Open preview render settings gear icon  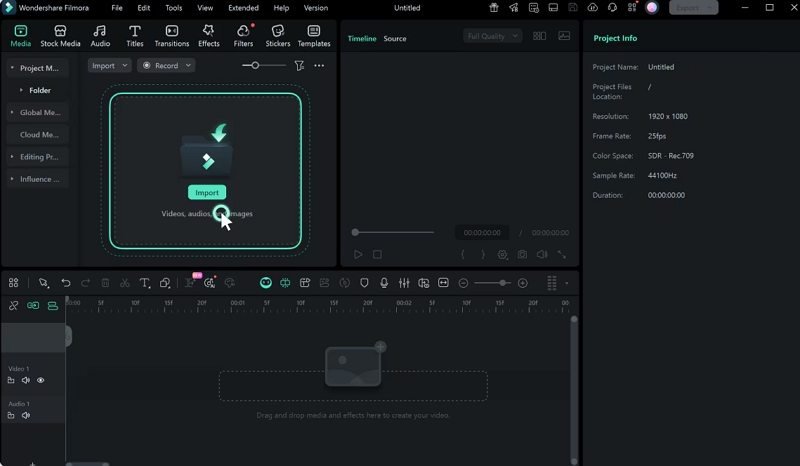click(503, 254)
